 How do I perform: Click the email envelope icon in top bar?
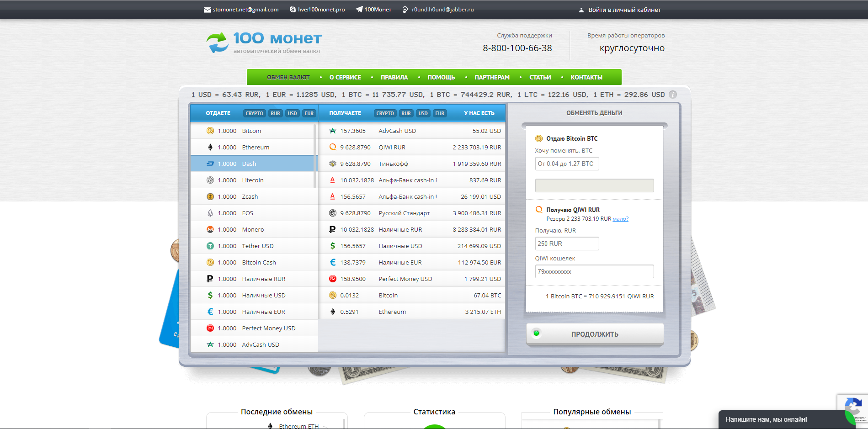point(208,10)
